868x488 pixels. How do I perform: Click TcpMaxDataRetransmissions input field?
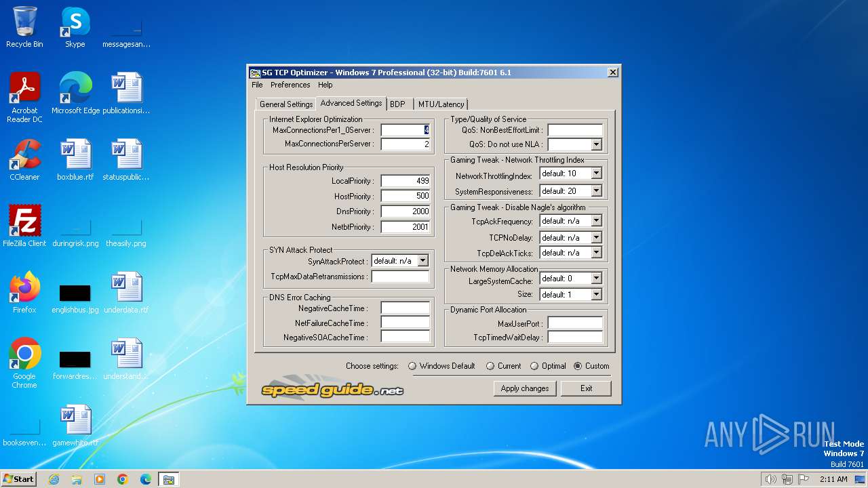[400, 277]
